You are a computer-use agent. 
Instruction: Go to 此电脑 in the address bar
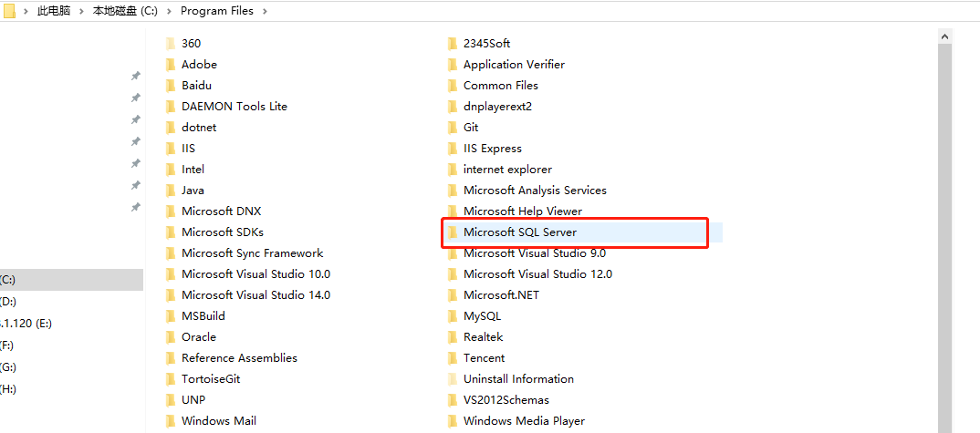54,11
